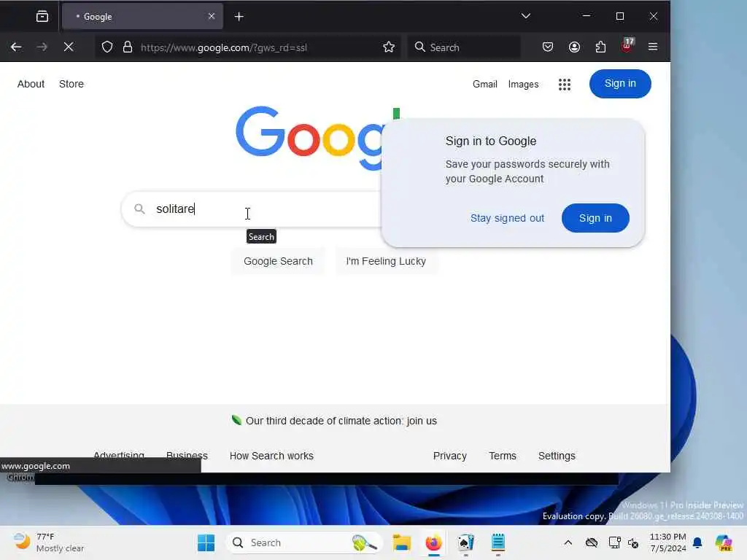Open Google Store link
The height and width of the screenshot is (560, 747).
pyautogui.click(x=71, y=84)
